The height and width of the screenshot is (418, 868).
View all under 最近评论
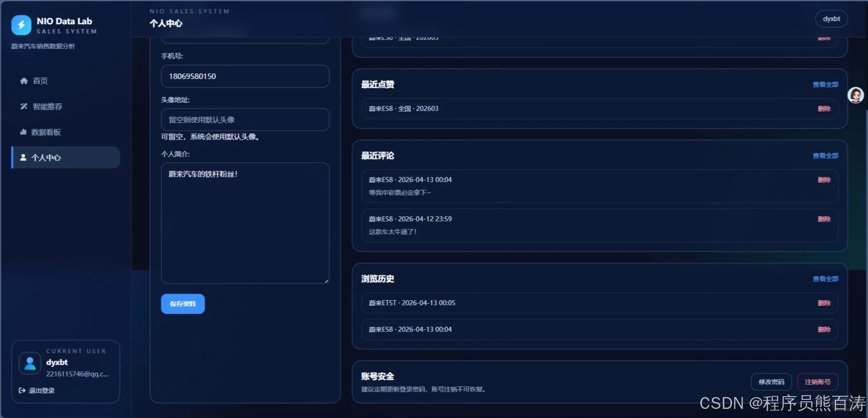pyautogui.click(x=825, y=156)
